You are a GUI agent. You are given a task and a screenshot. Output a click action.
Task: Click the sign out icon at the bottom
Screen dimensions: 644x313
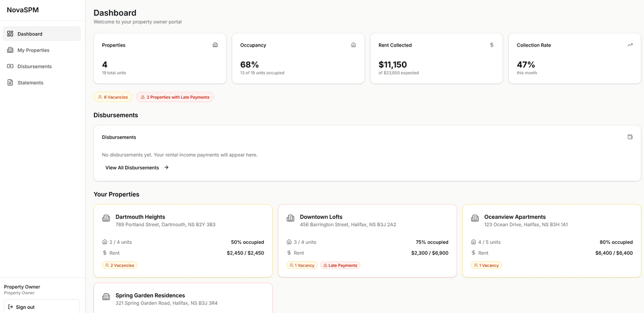pos(11,307)
